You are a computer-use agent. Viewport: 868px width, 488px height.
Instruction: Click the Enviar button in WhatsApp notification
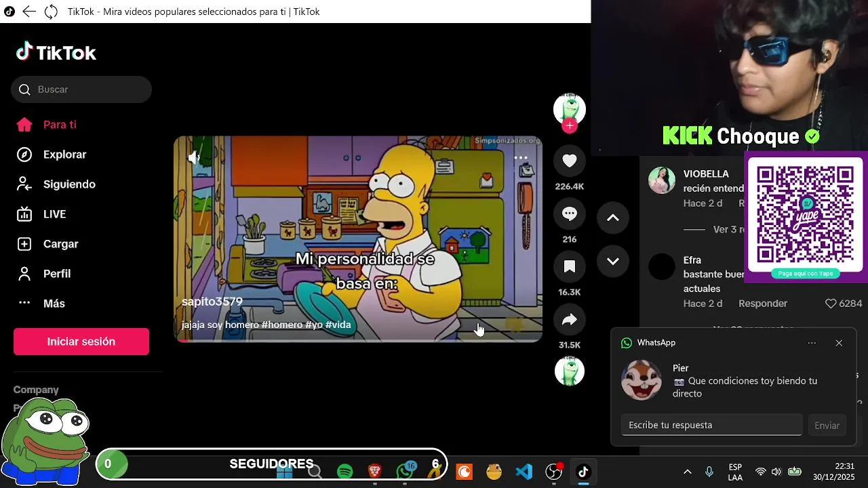[827, 425]
